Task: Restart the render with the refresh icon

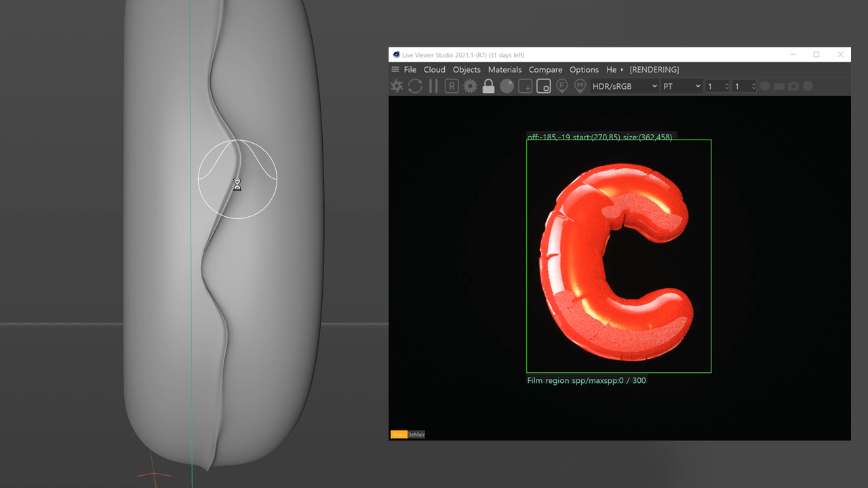Action: 415,86
